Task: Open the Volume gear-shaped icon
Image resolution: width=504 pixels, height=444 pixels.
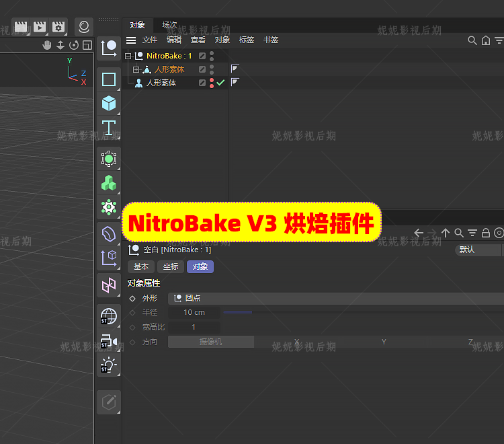Action: tap(109, 207)
